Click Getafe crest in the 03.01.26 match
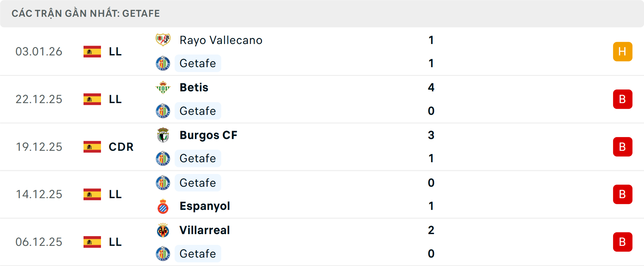 (x=163, y=63)
